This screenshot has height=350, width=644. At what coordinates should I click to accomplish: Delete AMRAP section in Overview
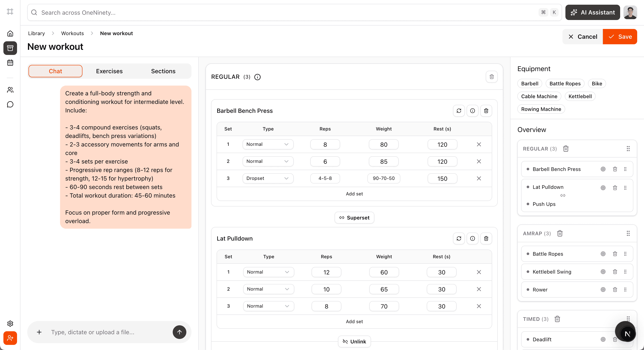point(560,233)
